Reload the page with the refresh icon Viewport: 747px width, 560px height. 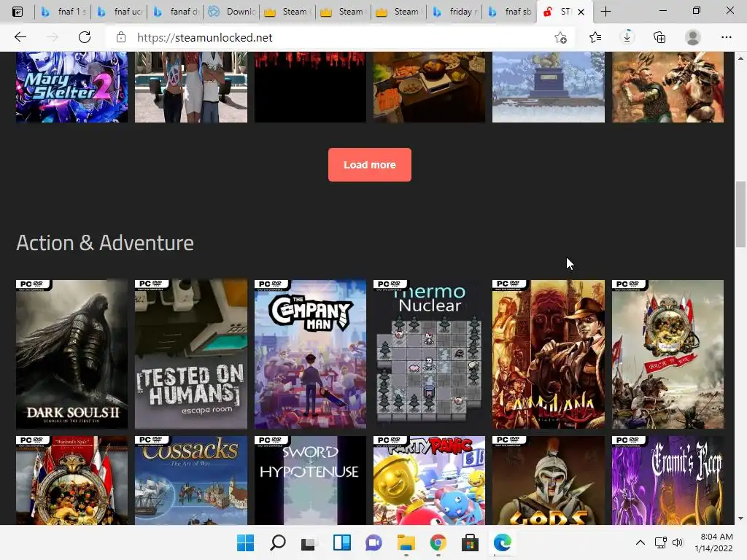pos(85,37)
